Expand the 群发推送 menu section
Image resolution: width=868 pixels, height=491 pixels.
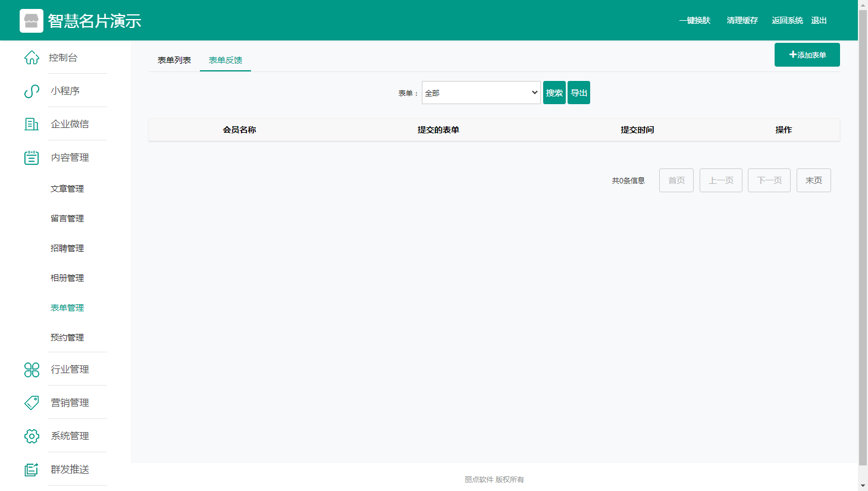(x=70, y=469)
